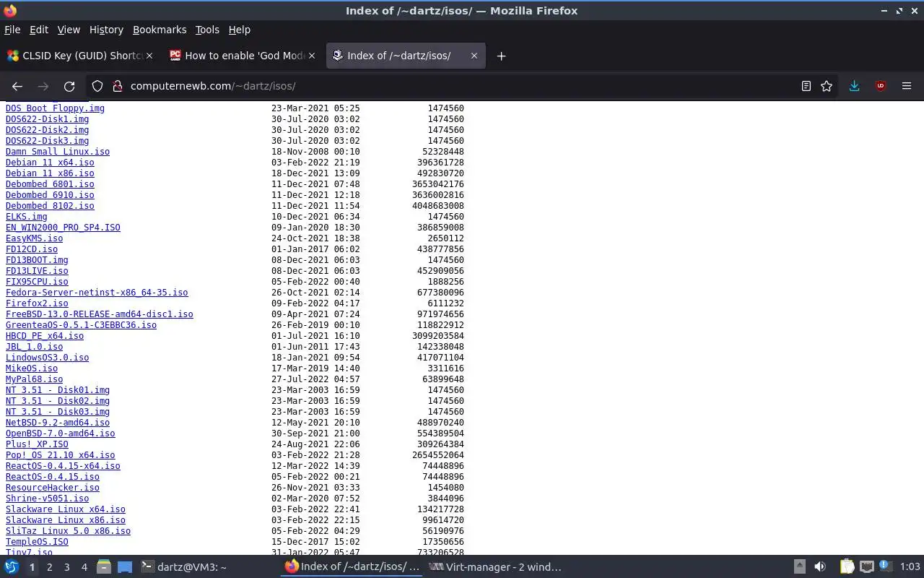Switch to virtual desktop 3

tap(67, 567)
